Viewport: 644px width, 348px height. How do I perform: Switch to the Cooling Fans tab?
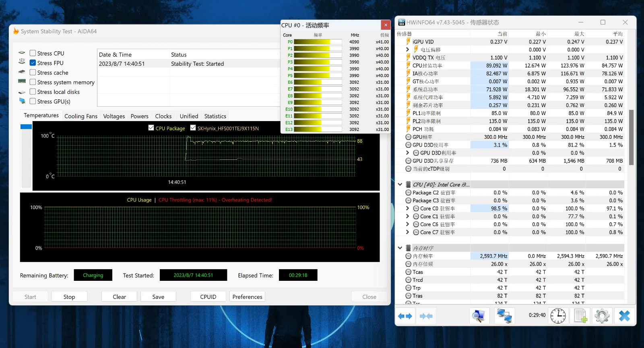click(81, 116)
